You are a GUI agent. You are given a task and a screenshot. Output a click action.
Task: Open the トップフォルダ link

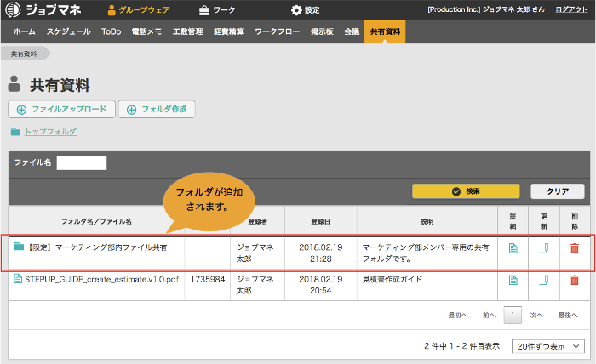point(50,132)
